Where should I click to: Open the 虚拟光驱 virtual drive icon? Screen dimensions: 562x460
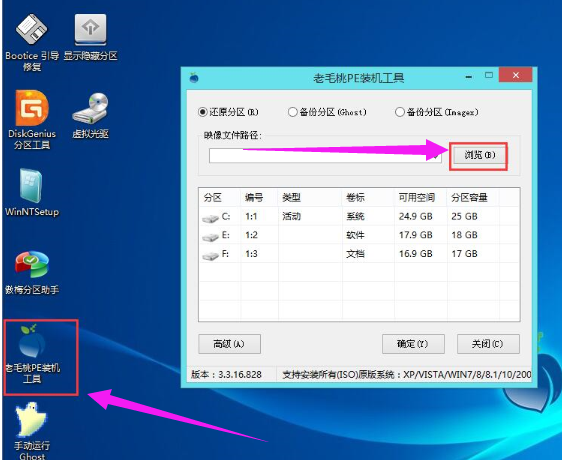(x=90, y=115)
